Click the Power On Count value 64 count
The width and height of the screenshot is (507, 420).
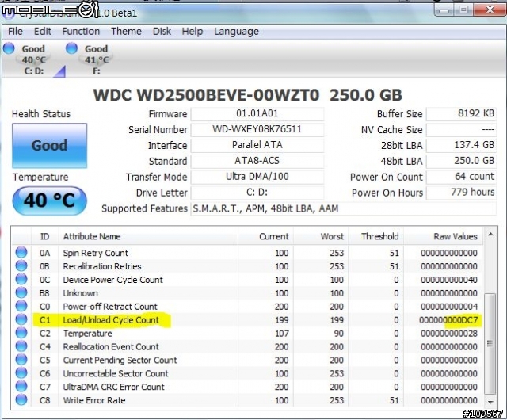click(x=461, y=177)
